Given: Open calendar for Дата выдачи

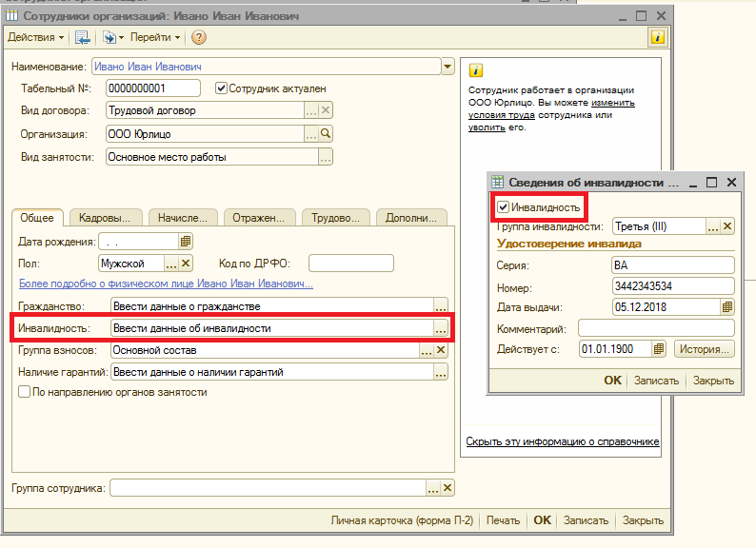Looking at the screenshot, I should point(727,307).
